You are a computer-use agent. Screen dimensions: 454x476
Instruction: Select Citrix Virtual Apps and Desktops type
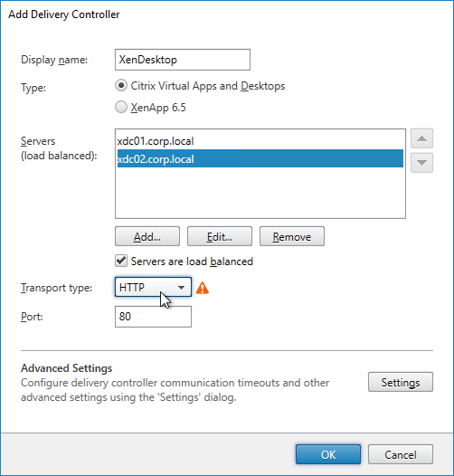point(121,86)
